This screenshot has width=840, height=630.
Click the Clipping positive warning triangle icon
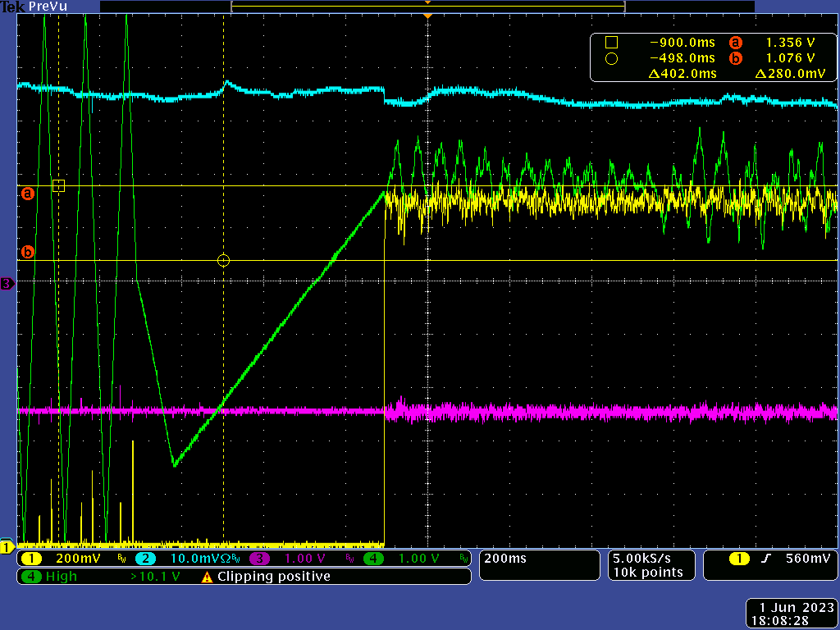(208, 577)
